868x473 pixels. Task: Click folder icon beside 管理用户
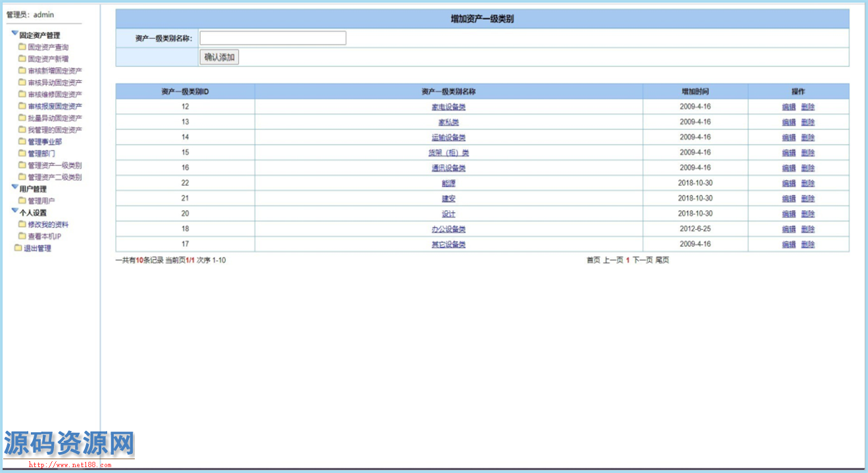pos(22,200)
